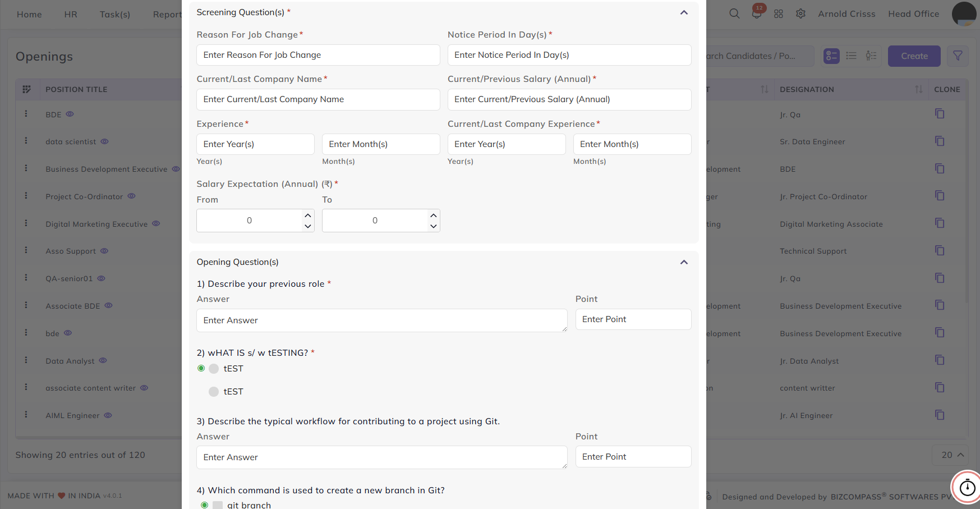The image size is (980, 509).
Task: Clone the Jr. Data Analyst opening
Action: pyautogui.click(x=940, y=360)
